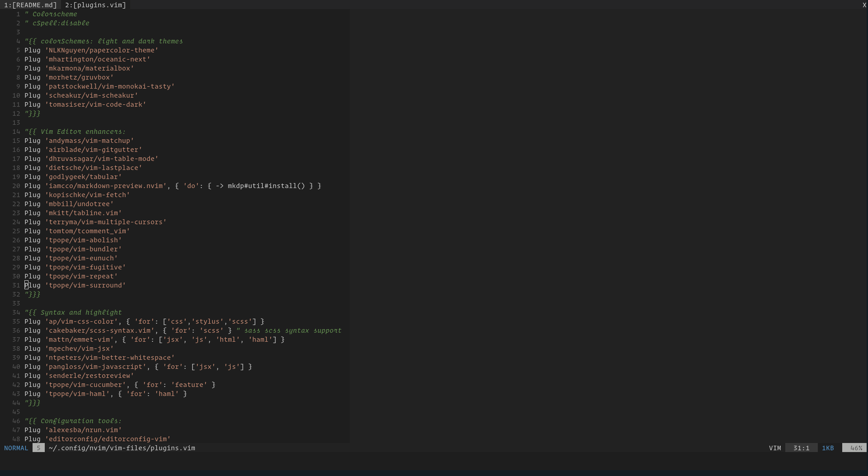Image resolution: width=868 pixels, height=476 pixels.
Task: Click the 31:1 cursor position indicator
Action: tap(801, 448)
